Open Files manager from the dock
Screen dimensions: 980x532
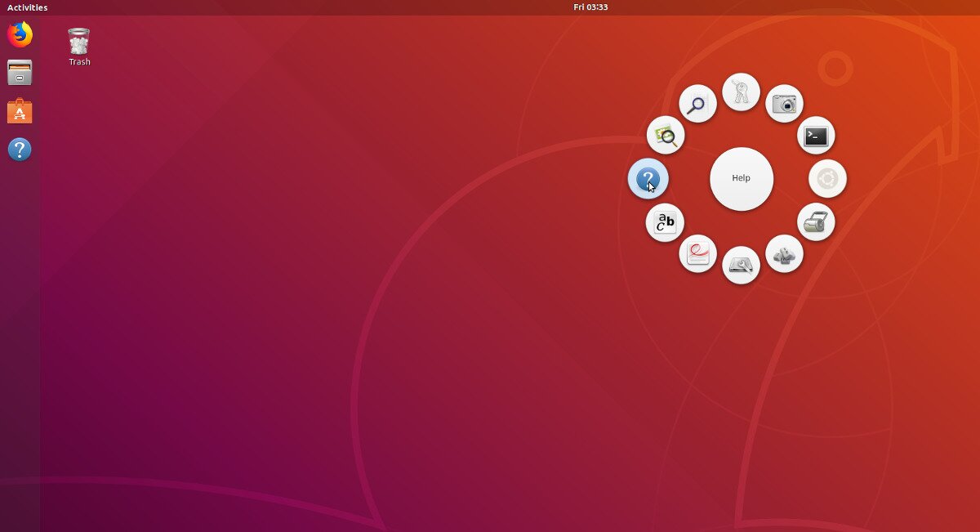20,73
